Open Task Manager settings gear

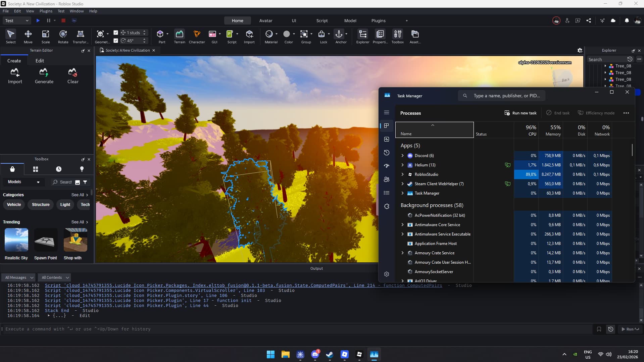tap(387, 274)
